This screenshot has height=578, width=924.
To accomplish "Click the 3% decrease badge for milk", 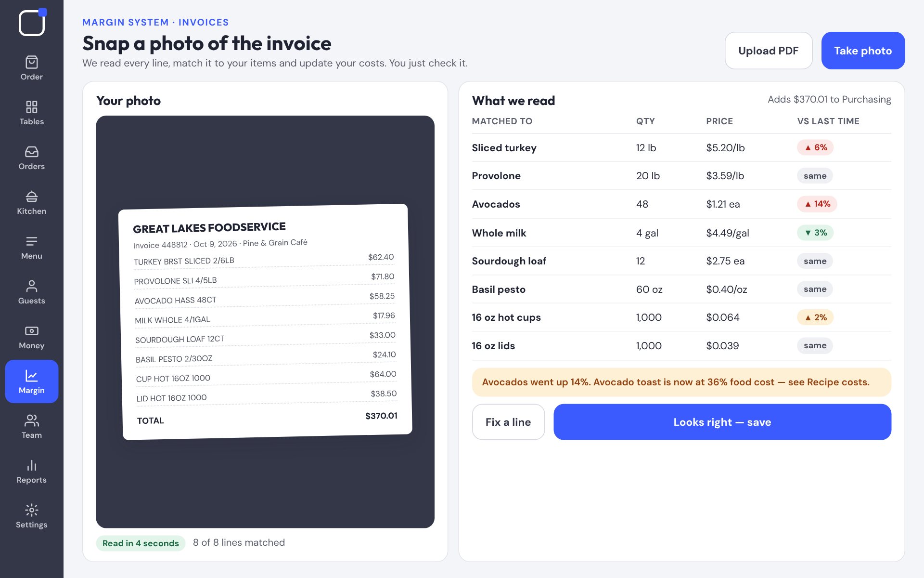I will (x=815, y=233).
